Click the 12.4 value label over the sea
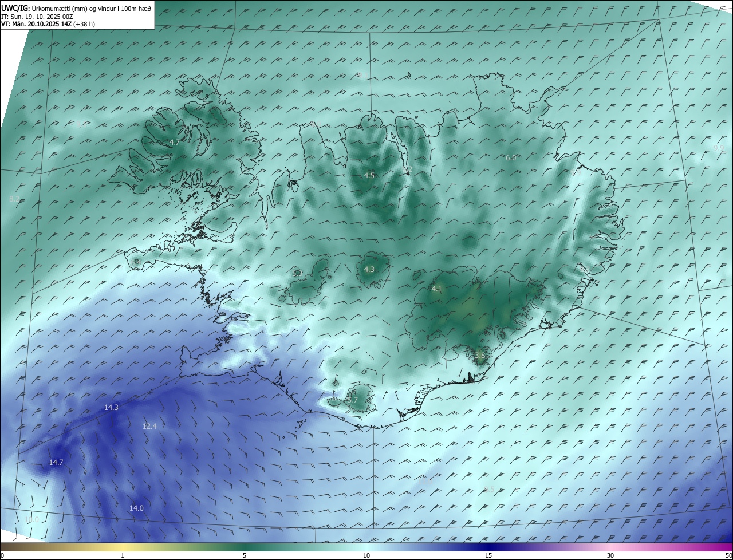 tap(149, 427)
